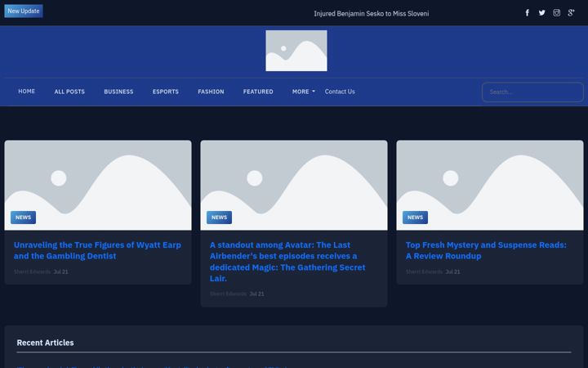
Task: Open the Google Plus social icon
Action: (x=571, y=13)
